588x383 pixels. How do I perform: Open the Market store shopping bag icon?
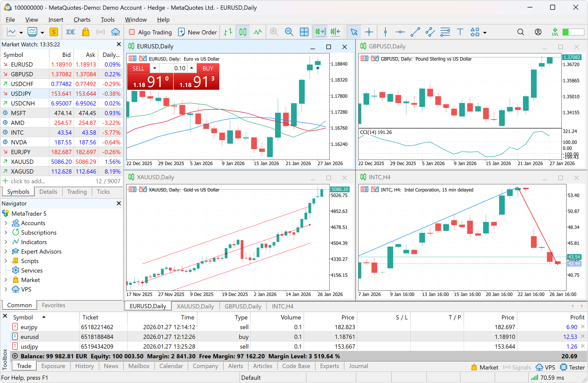[x=86, y=32]
